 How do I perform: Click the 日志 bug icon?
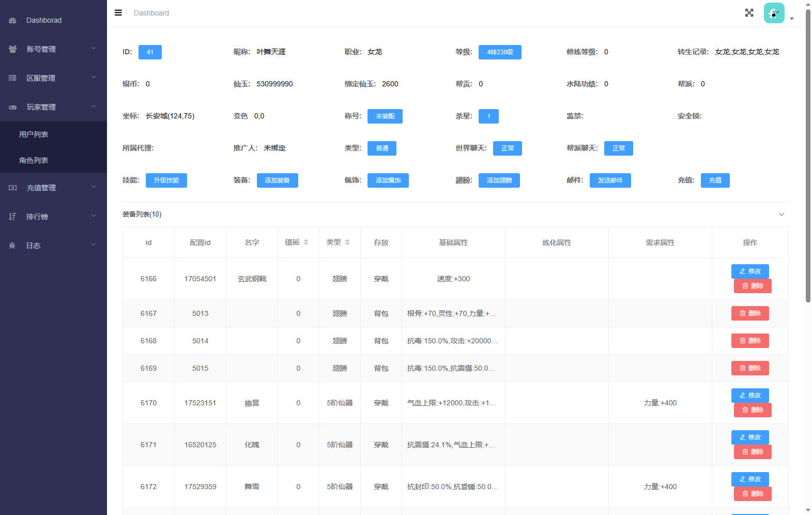coord(12,246)
